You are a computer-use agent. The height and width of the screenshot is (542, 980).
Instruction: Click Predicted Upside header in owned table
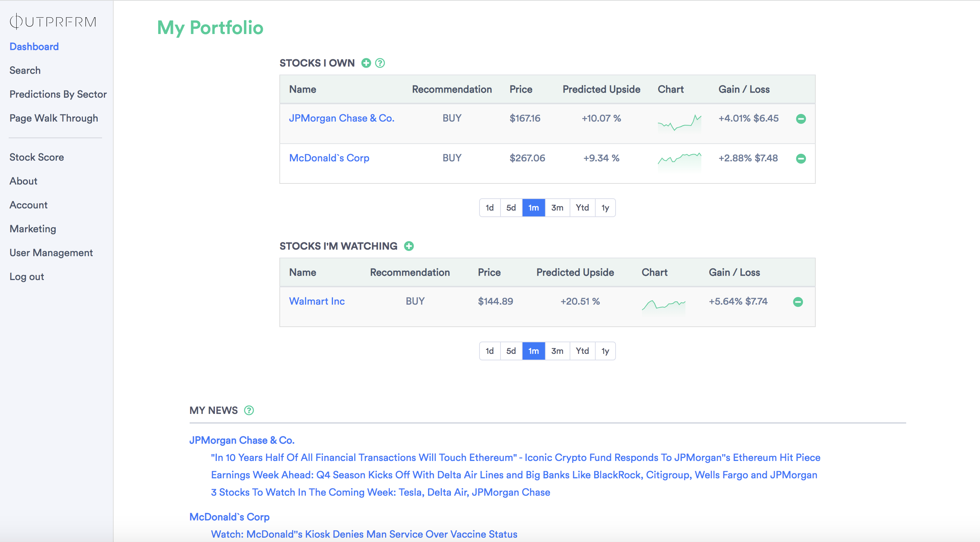[x=601, y=89]
